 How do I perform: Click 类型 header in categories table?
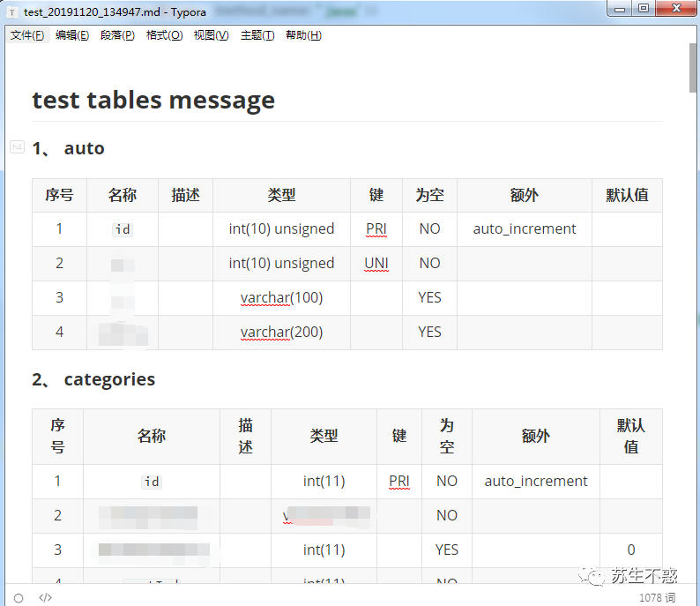point(324,437)
